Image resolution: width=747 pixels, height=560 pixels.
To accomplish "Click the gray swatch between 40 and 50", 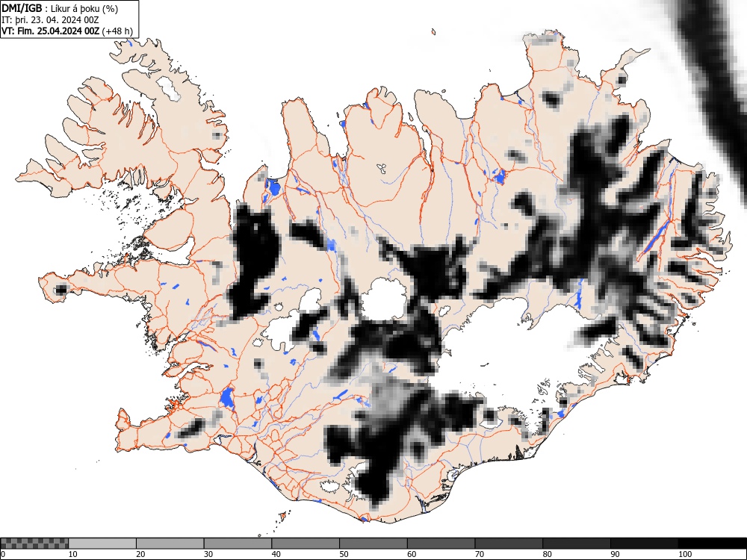I will [x=306, y=544].
